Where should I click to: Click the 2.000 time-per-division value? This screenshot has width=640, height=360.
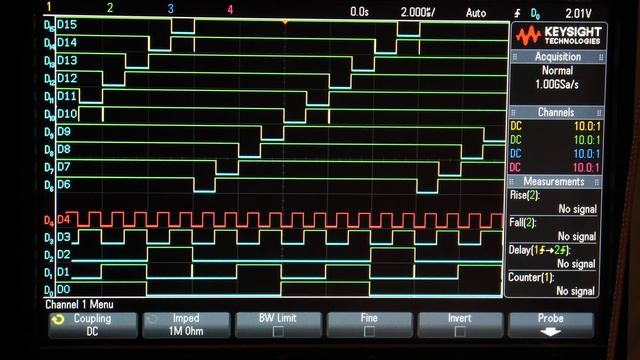pyautogui.click(x=417, y=12)
